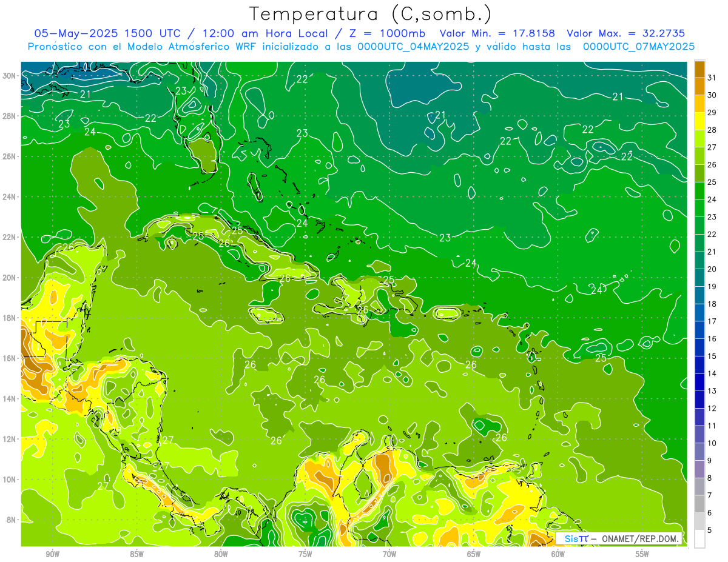Select the legend color band between 22 and 23
The width and height of the screenshot is (728, 562).
coord(699,226)
